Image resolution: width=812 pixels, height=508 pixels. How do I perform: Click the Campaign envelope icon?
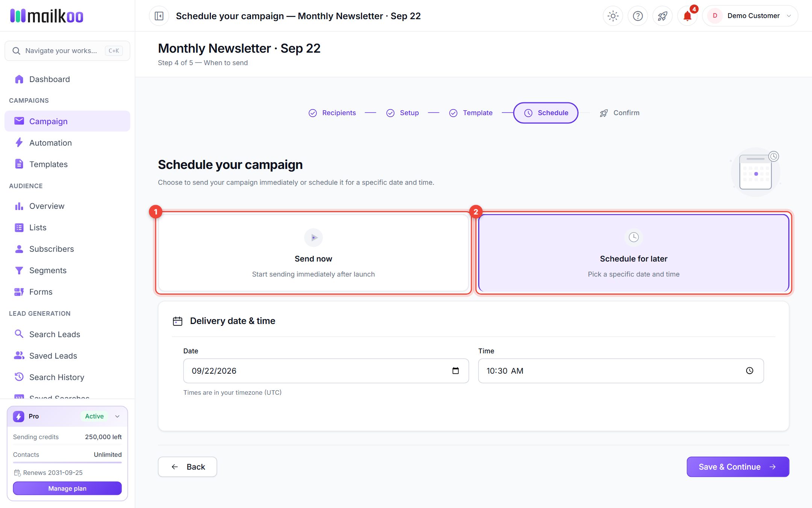click(x=19, y=121)
